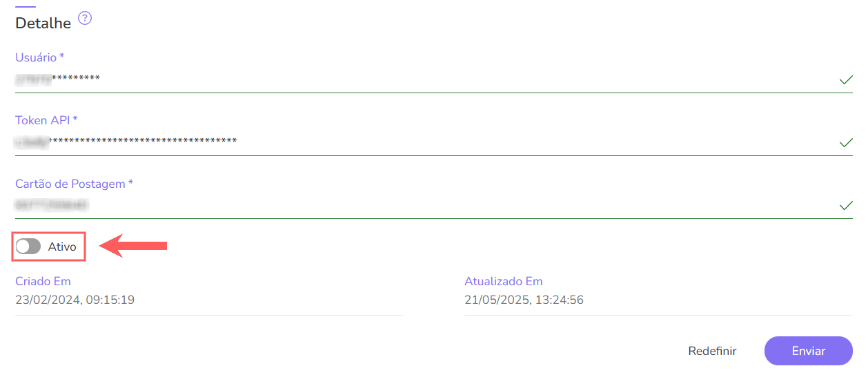Viewport: 868px width, 375px height.
Task: Click the Token API validation checkmark
Action: point(845,143)
